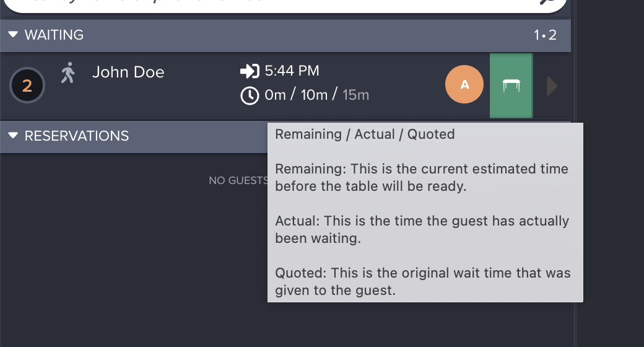Screen dimensions: 644x347
Task: Click the 5:44 PM arrival time
Action: click(x=292, y=71)
